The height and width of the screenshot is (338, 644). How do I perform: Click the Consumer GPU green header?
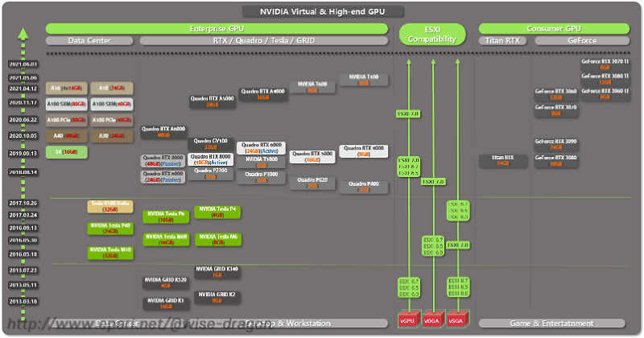[554, 29]
